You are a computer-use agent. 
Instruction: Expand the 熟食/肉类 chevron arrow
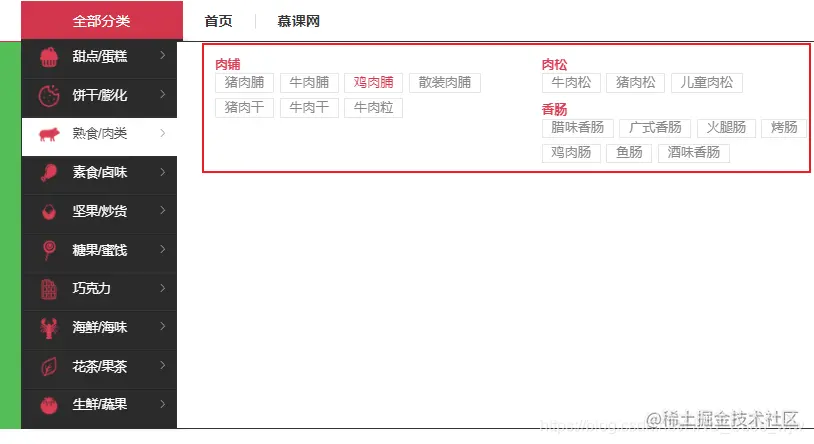click(x=162, y=133)
